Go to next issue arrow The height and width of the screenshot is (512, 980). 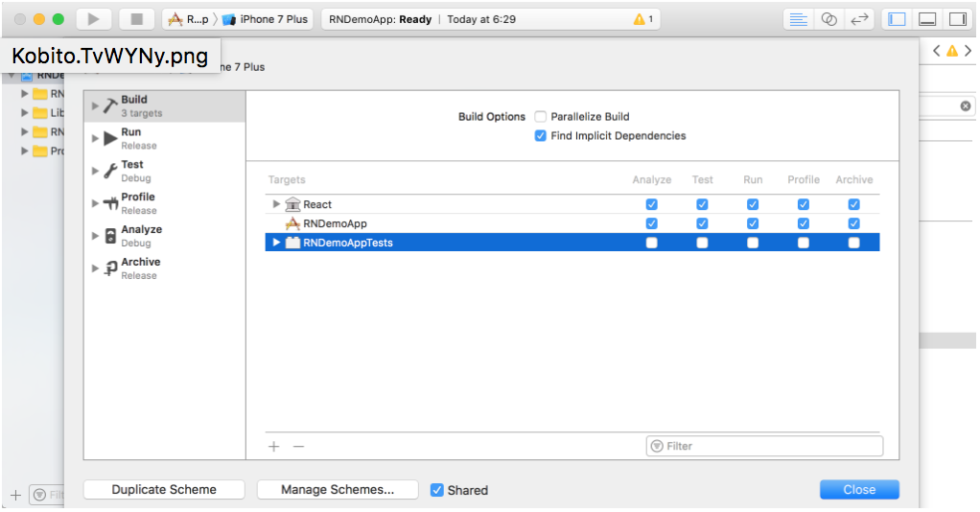tap(968, 51)
